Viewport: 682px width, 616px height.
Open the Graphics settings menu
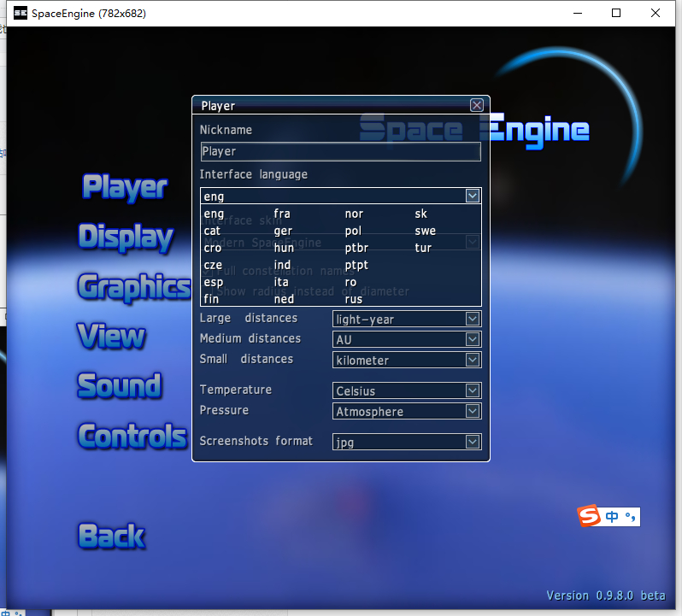(x=134, y=287)
